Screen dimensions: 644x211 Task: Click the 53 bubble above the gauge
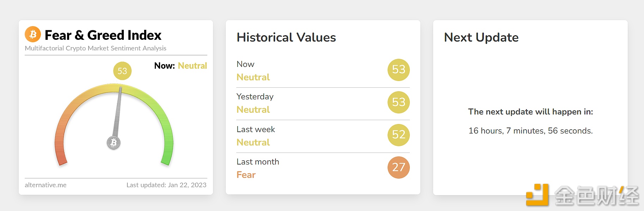pos(122,71)
